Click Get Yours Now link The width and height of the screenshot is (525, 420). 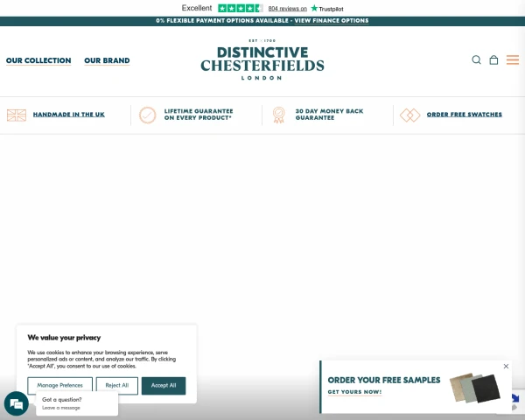354,392
